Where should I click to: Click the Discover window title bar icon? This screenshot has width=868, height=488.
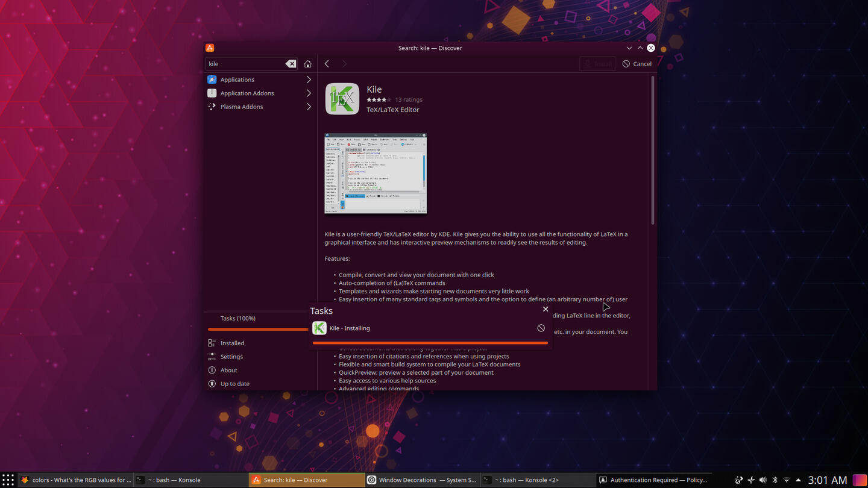[210, 48]
